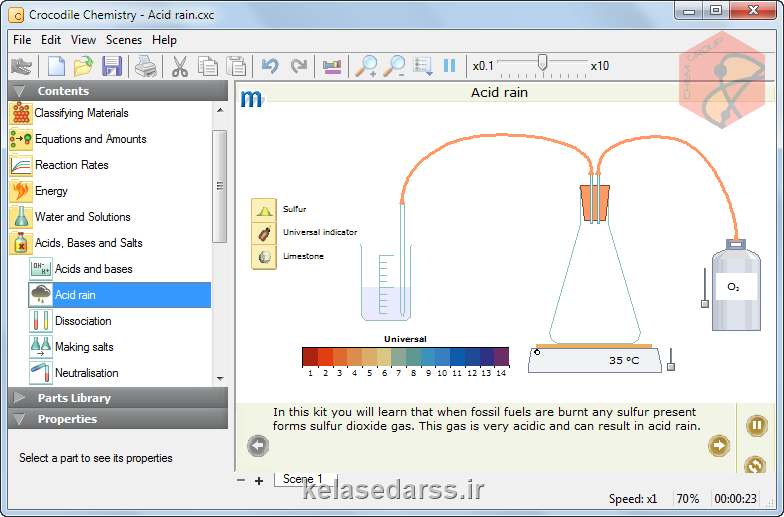784x517 pixels.
Task: Open the Help menu
Action: 164,40
